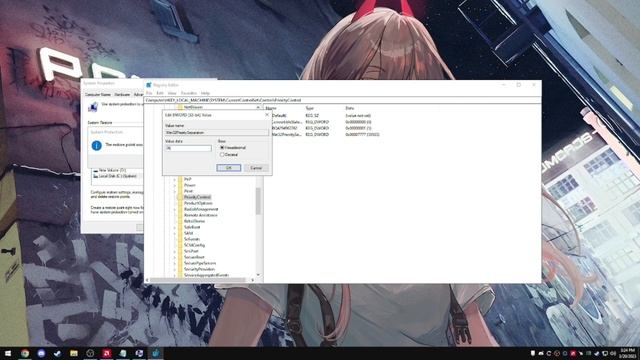Click the blue info icon in System Protection
This screenshot has height=360, width=640.
pos(96,145)
